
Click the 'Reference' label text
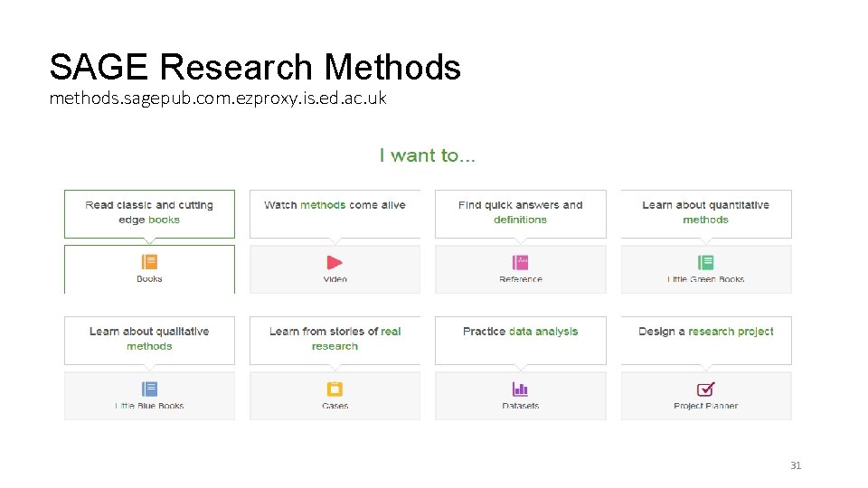(521, 279)
